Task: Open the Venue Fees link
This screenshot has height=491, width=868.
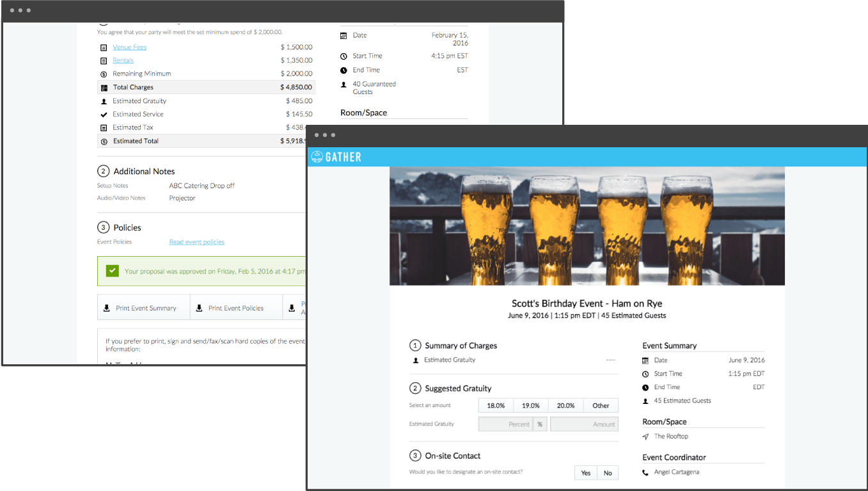Action: tap(129, 47)
